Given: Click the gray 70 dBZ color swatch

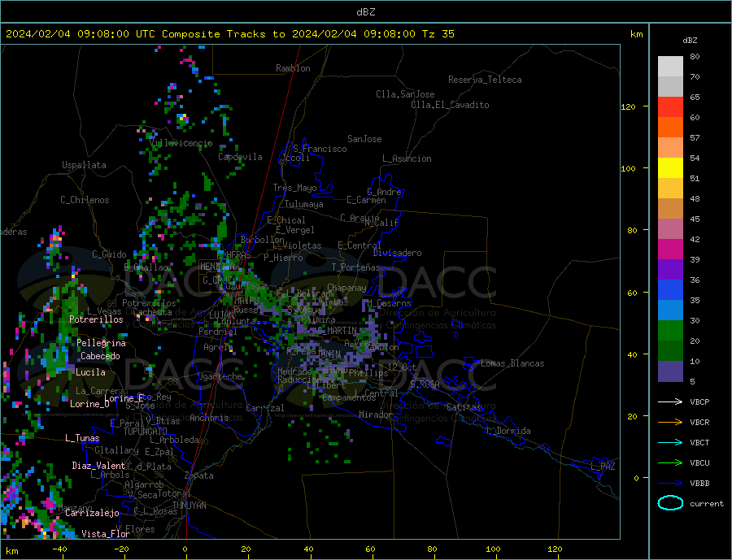Looking at the screenshot, I should pyautogui.click(x=670, y=86).
